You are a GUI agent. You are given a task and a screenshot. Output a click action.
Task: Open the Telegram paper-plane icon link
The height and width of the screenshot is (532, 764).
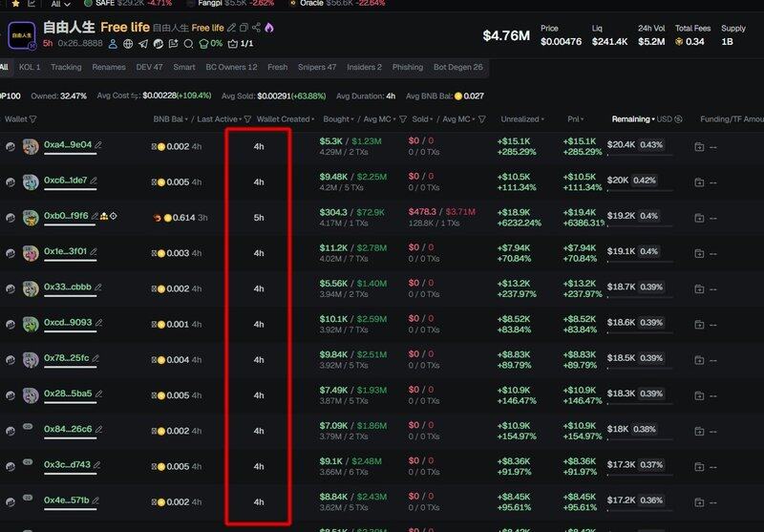pos(143,44)
